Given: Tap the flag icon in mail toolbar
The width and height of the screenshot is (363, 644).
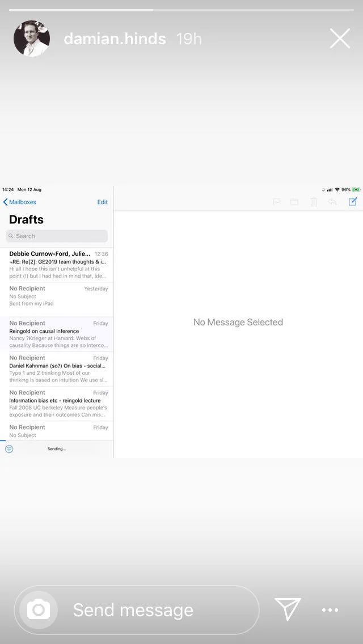Looking at the screenshot, I should pyautogui.click(x=276, y=202).
